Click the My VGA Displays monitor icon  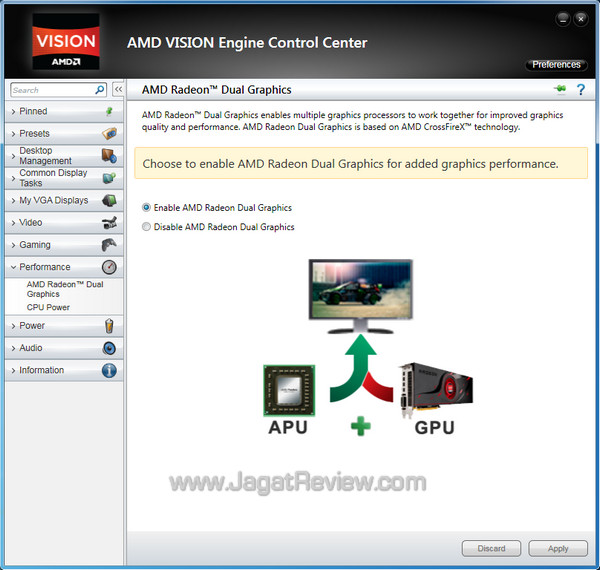pyautogui.click(x=109, y=200)
